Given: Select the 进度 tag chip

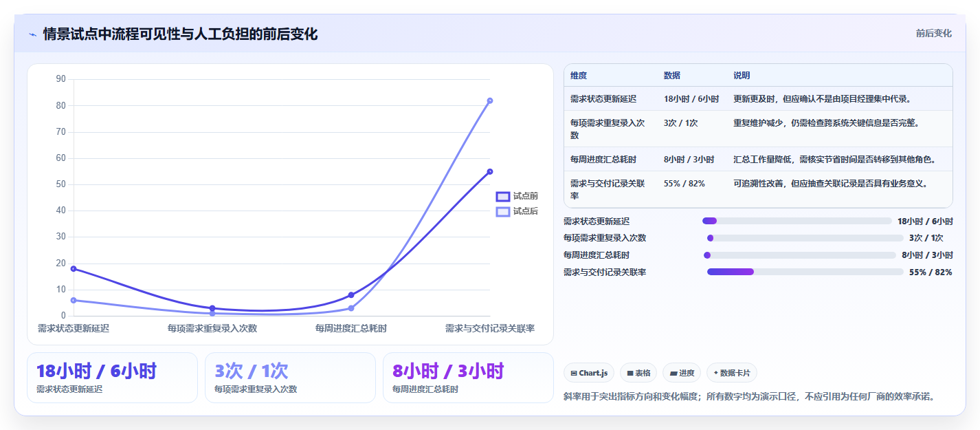Looking at the screenshot, I should tap(682, 373).
